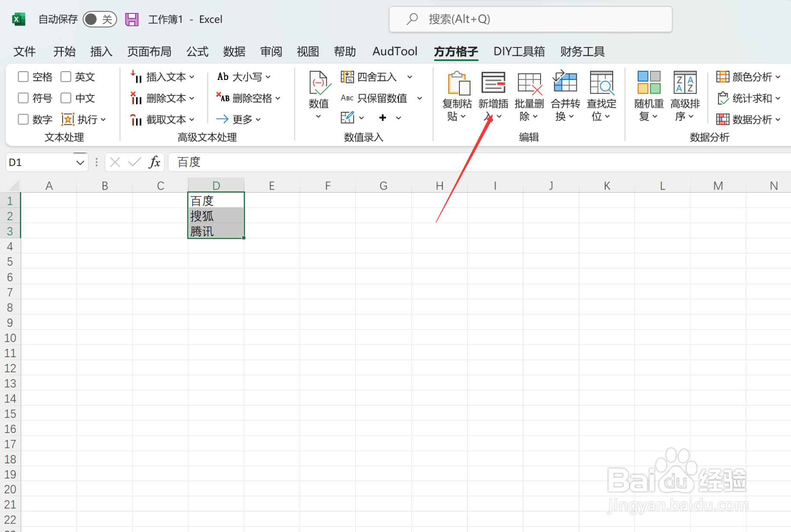Expand the Name Box dropdown arrow
This screenshot has width=791, height=532.
click(80, 162)
